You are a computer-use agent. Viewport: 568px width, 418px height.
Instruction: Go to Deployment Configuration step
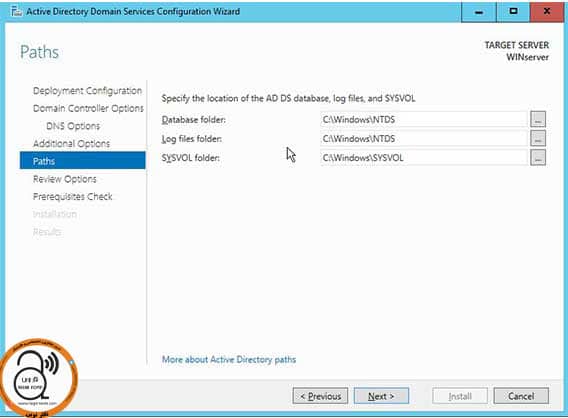[87, 91]
